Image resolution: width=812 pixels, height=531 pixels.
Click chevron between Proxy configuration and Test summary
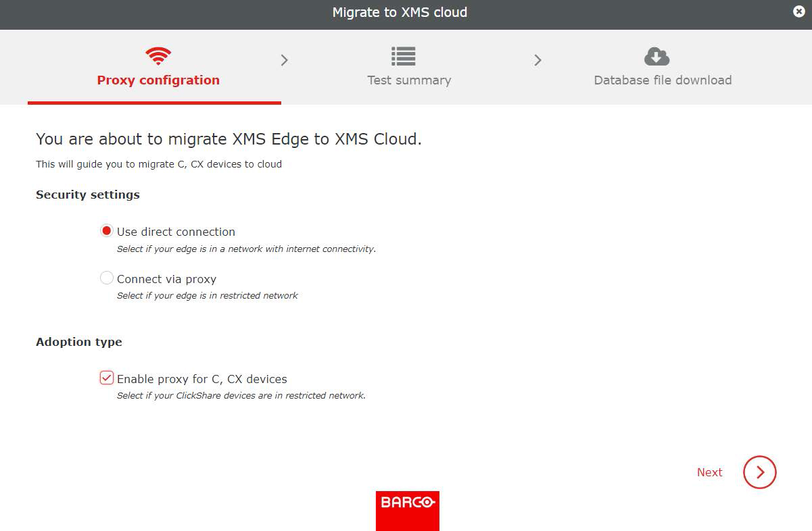[285, 60]
